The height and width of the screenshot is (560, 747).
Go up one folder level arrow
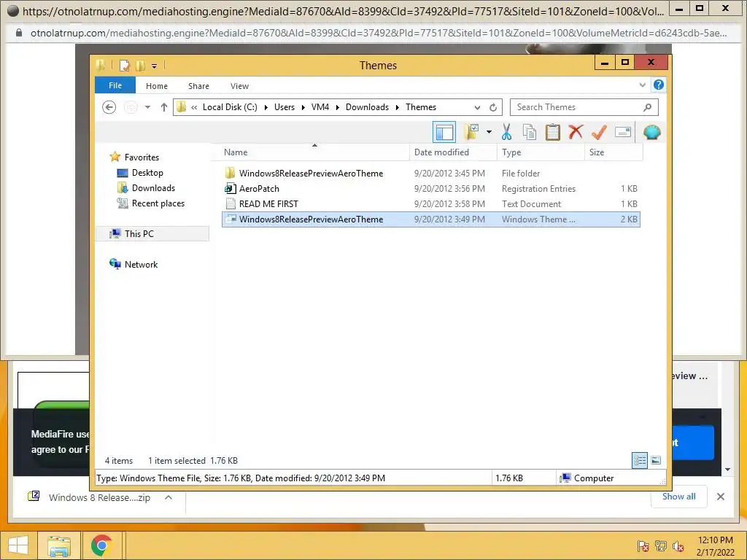164,107
